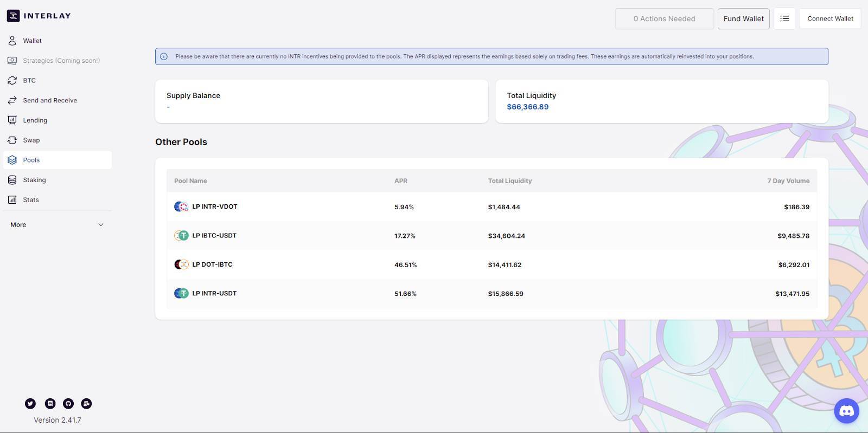
Task: Click the $9,485.78 volume value
Action: click(793, 236)
